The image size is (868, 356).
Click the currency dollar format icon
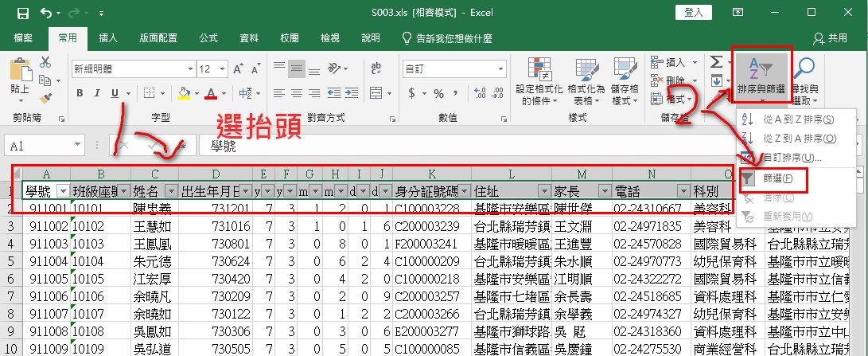coord(412,93)
